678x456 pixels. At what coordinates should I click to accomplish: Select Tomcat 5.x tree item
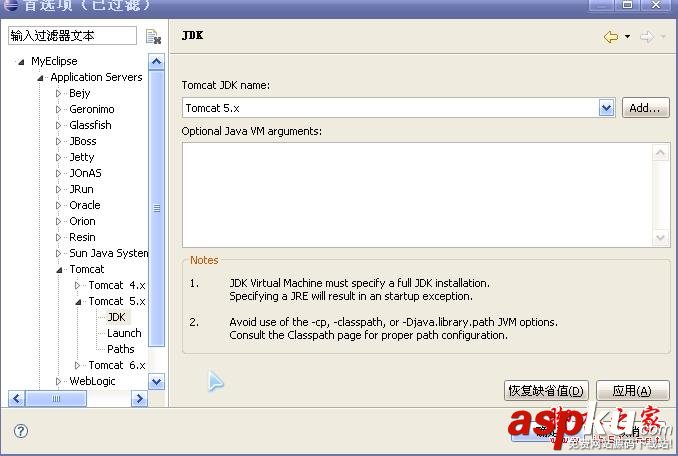point(117,301)
